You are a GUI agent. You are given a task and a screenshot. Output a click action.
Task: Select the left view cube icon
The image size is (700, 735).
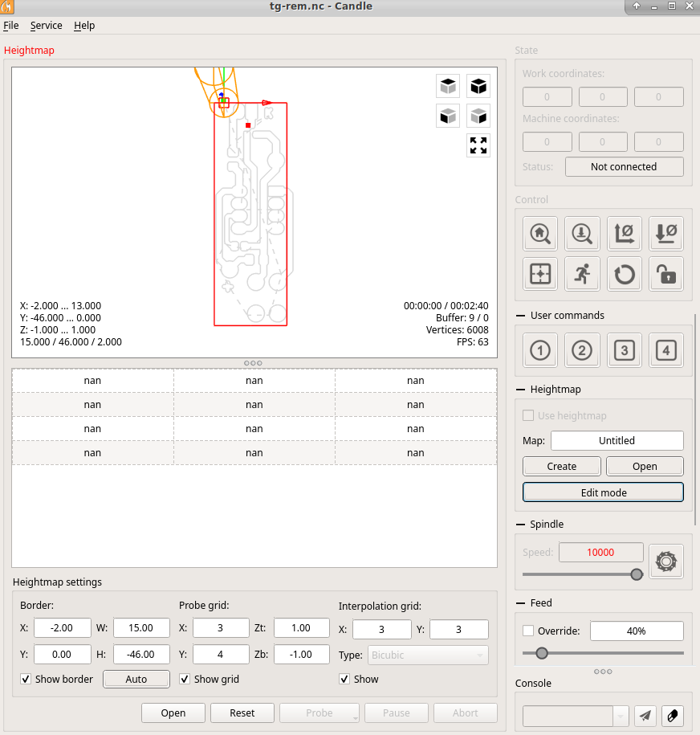478,116
